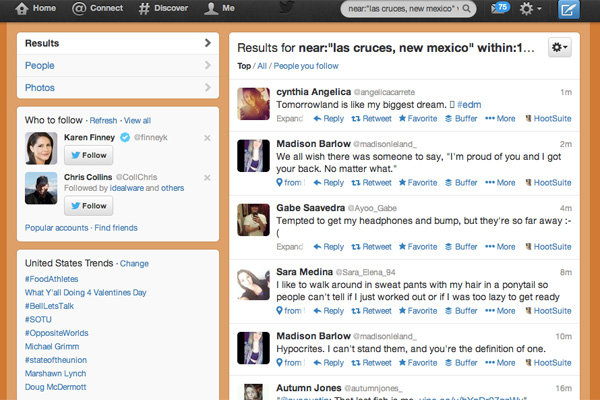Image resolution: width=600 pixels, height=400 pixels.
Task: Send Madison Barlow's 10m tweet to HootSuite
Action: coord(548,363)
